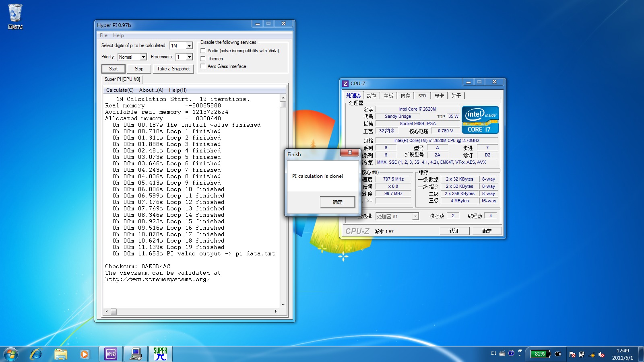Switch to the CPU-Z taskbar button
This screenshot has height=362, width=644.
pos(111,354)
